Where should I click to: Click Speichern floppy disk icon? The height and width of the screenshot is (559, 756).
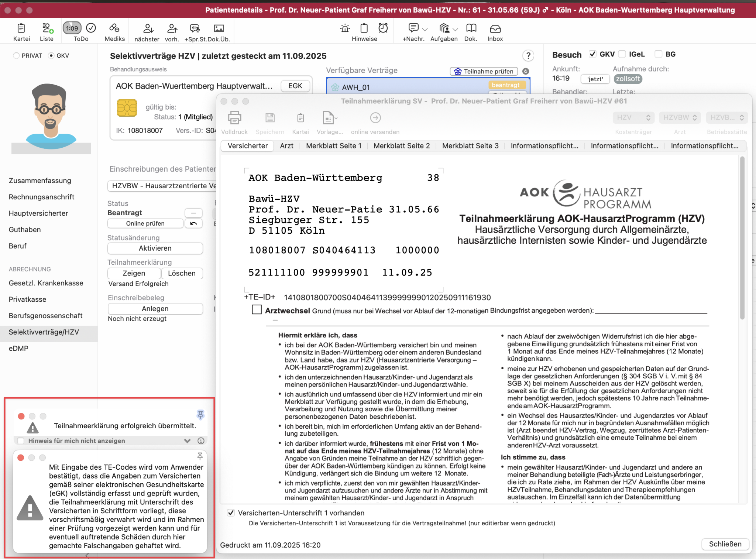270,118
